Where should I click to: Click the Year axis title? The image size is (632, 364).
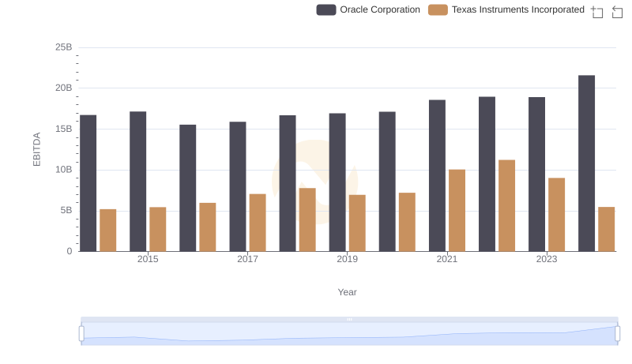(347, 292)
